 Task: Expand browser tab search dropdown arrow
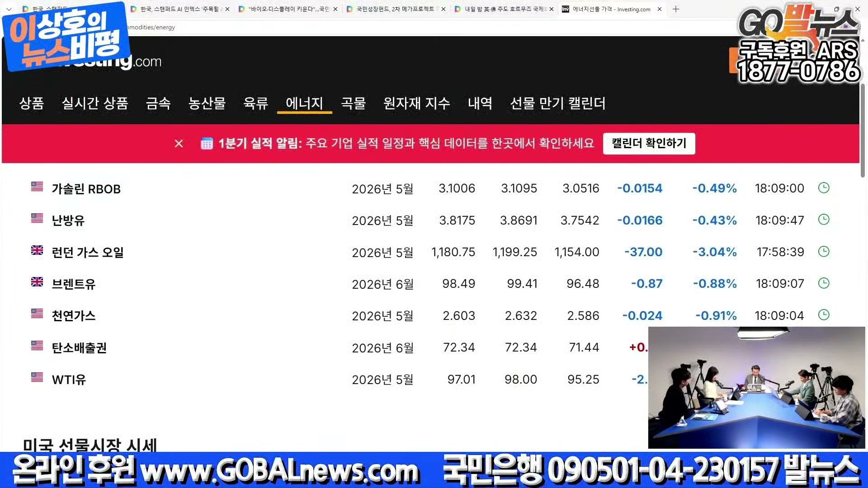coord(9,9)
